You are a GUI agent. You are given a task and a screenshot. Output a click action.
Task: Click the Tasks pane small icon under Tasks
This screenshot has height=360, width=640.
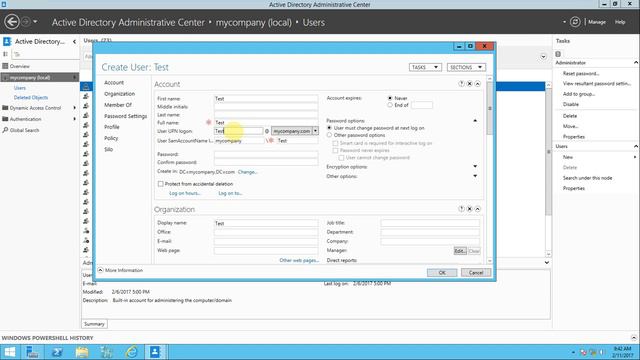(x=558, y=54)
